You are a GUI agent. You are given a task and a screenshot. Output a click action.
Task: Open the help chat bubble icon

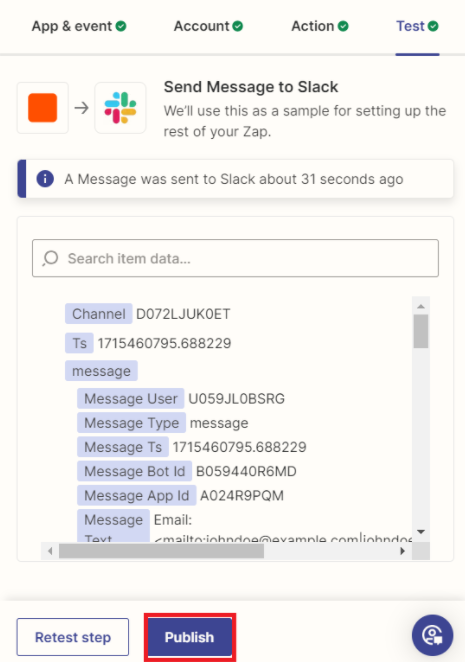tap(432, 635)
